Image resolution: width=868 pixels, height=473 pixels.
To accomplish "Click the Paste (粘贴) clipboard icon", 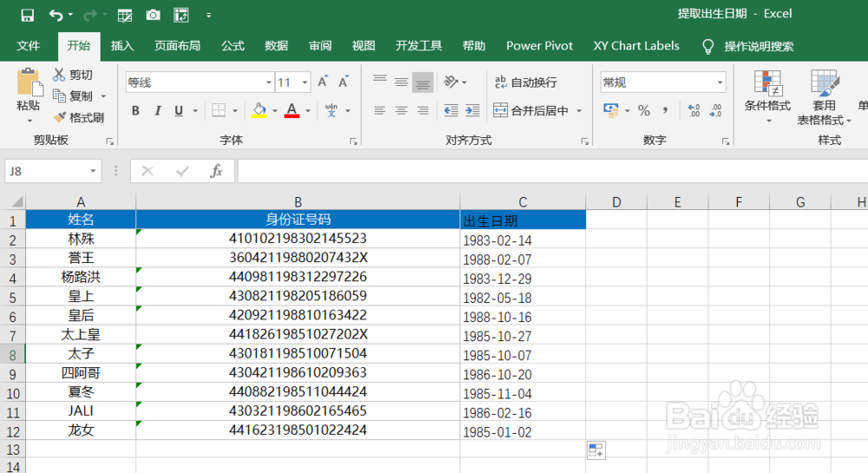I will click(29, 83).
